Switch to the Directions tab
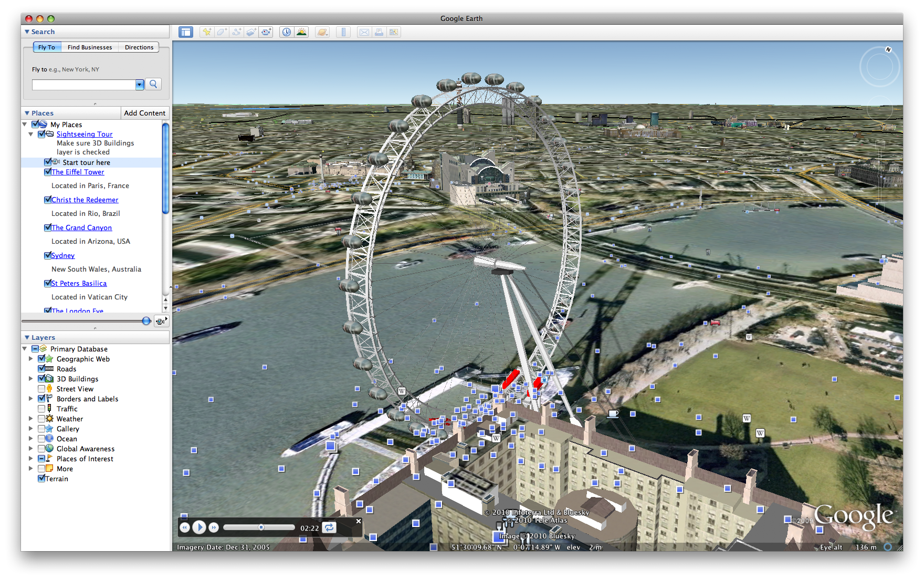The width and height of the screenshot is (924, 580). (139, 47)
